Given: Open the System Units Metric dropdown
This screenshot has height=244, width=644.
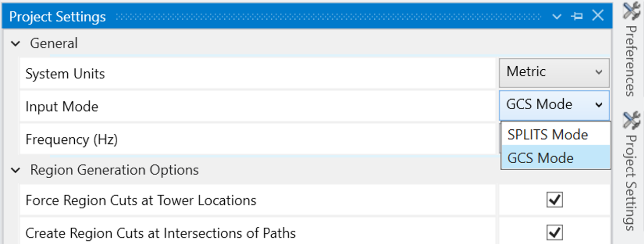Looking at the screenshot, I should point(555,72).
